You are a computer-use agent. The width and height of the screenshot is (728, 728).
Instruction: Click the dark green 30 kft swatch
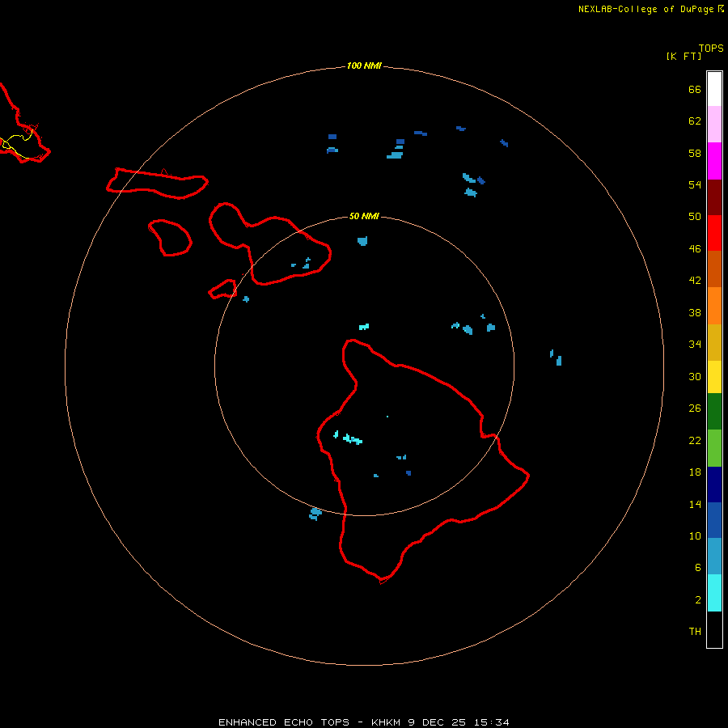[x=714, y=412]
